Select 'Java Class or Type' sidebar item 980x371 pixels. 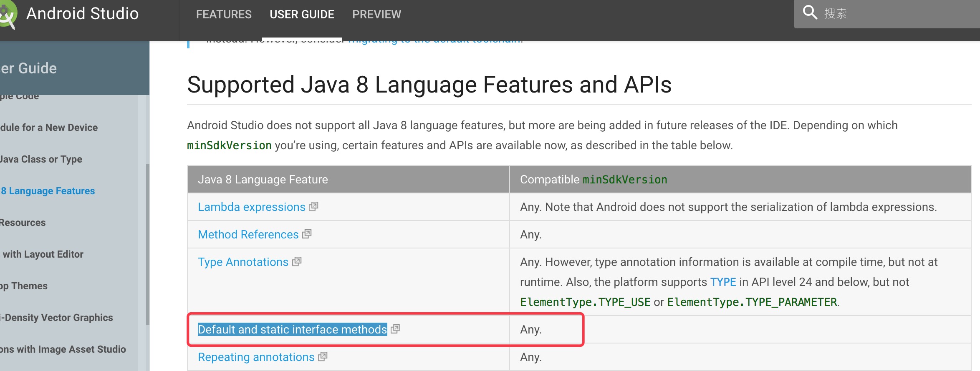[x=41, y=159]
